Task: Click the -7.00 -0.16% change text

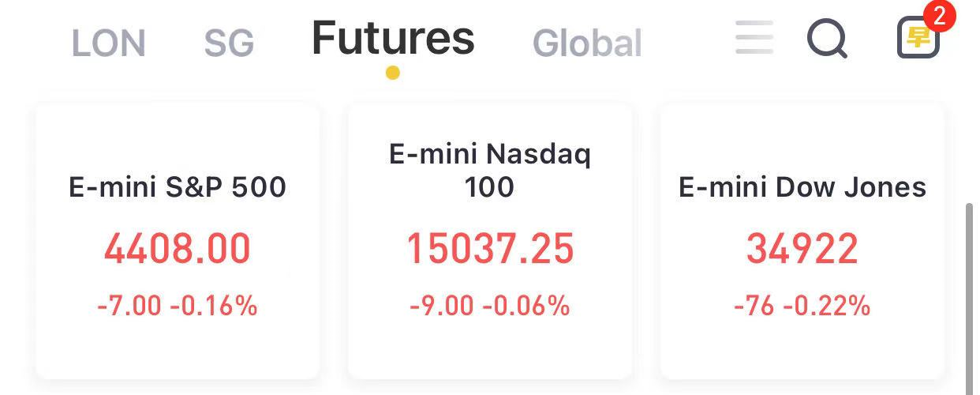Action: coord(178,306)
